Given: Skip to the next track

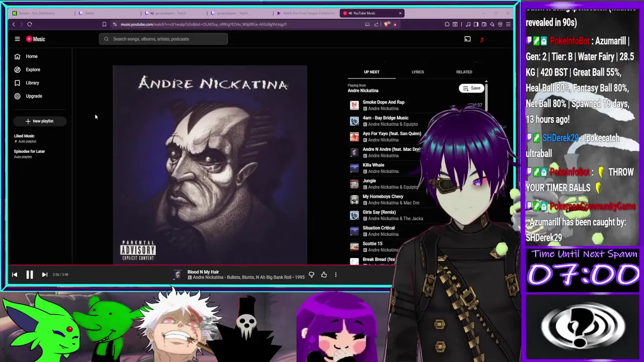Looking at the screenshot, I should [44, 275].
